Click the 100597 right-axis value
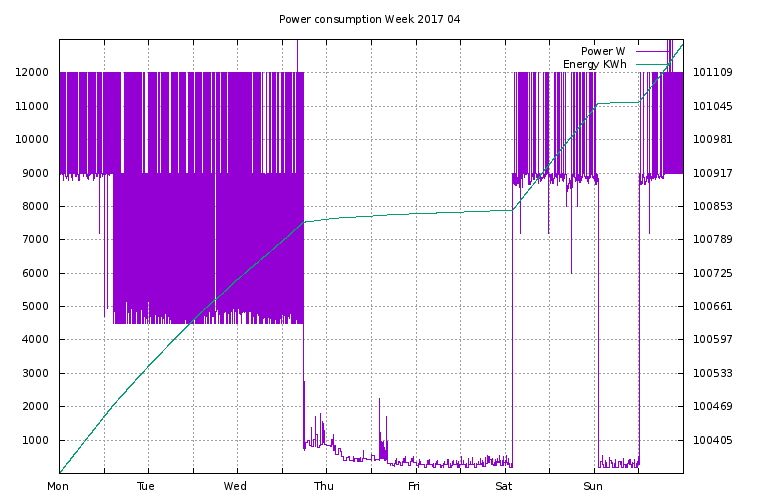This screenshot has width=768, height=500. [x=713, y=339]
